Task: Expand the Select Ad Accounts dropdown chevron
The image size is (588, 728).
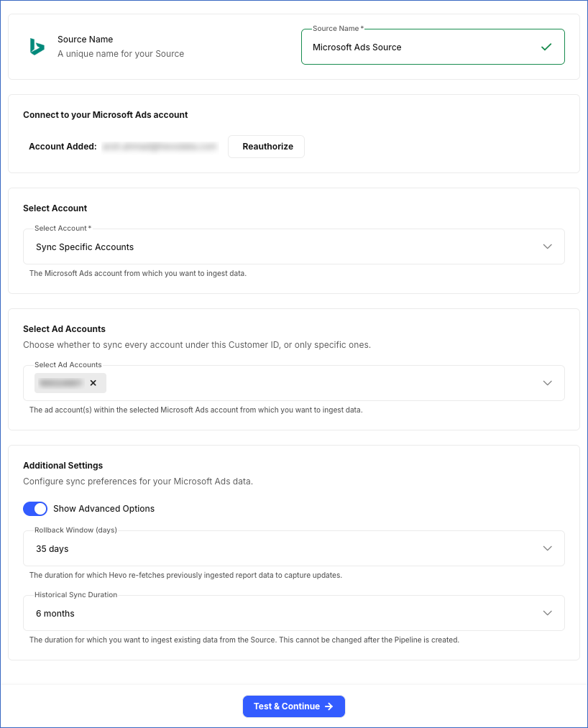Action: pos(548,383)
